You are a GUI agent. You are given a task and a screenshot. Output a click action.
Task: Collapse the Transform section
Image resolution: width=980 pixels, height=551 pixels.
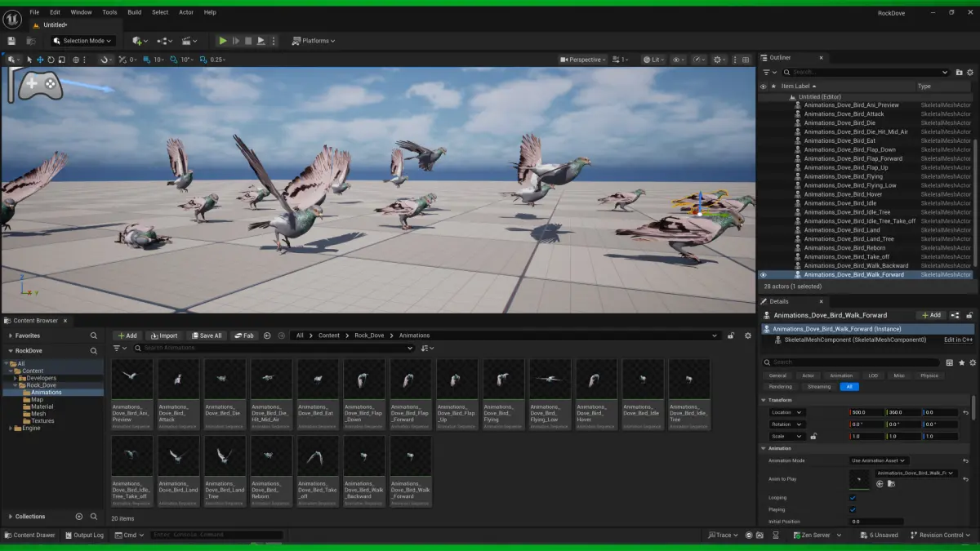(764, 400)
